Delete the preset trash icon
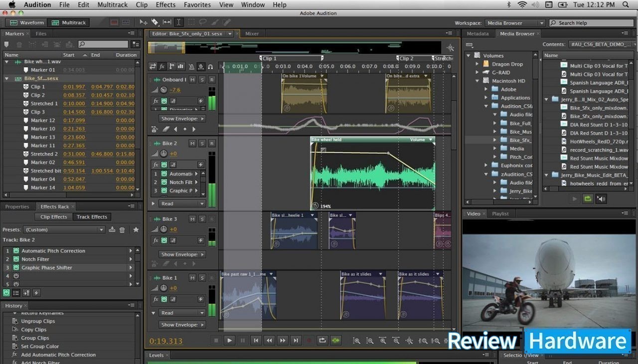Screen dimensions: 638x364 pos(122,230)
